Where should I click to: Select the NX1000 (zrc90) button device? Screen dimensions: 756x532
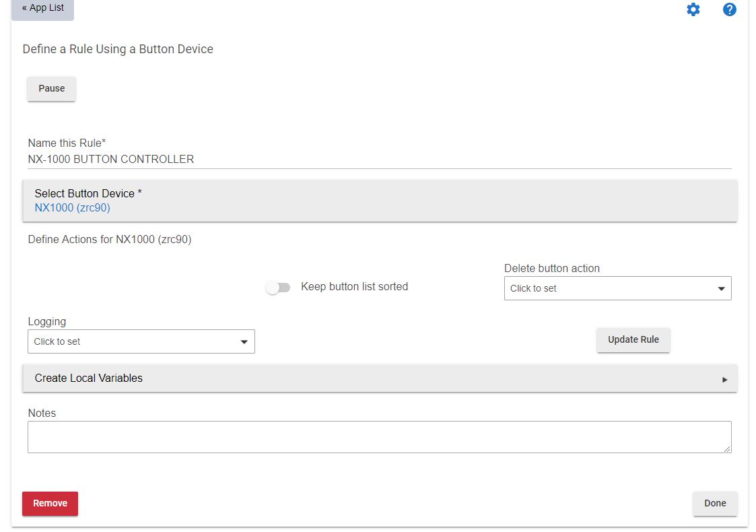pos(72,208)
